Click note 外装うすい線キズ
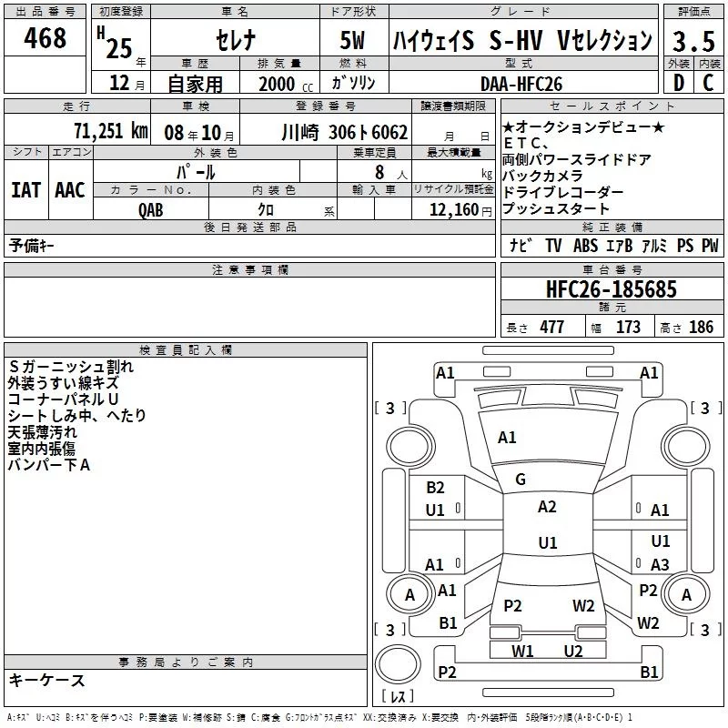Image resolution: width=728 pixels, height=728 pixels. [63, 383]
